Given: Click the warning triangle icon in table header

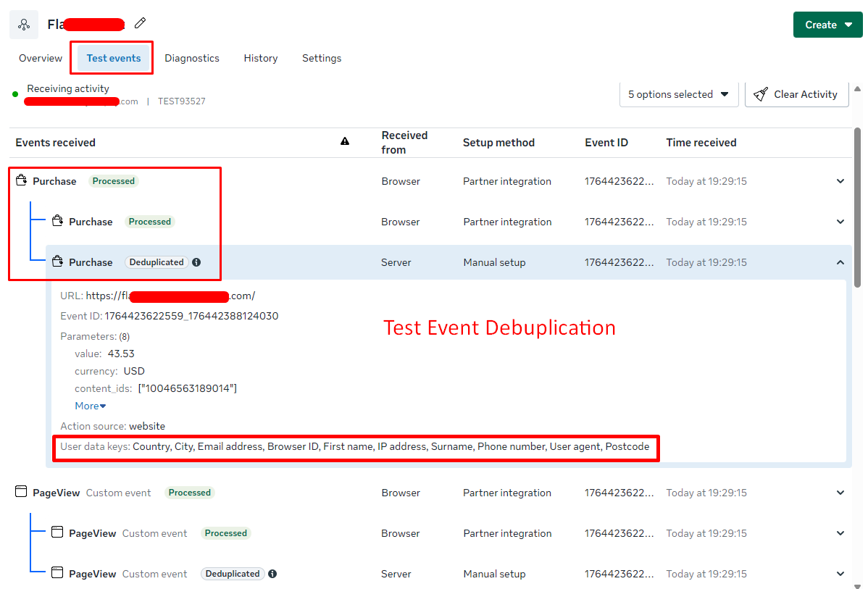Looking at the screenshot, I should (x=345, y=142).
